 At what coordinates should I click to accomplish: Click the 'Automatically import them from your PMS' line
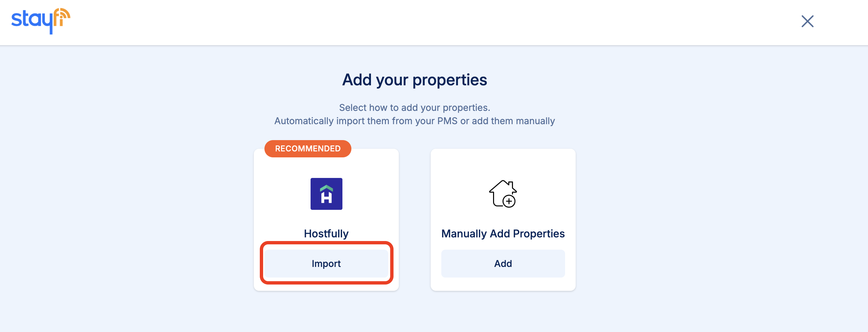(x=414, y=121)
